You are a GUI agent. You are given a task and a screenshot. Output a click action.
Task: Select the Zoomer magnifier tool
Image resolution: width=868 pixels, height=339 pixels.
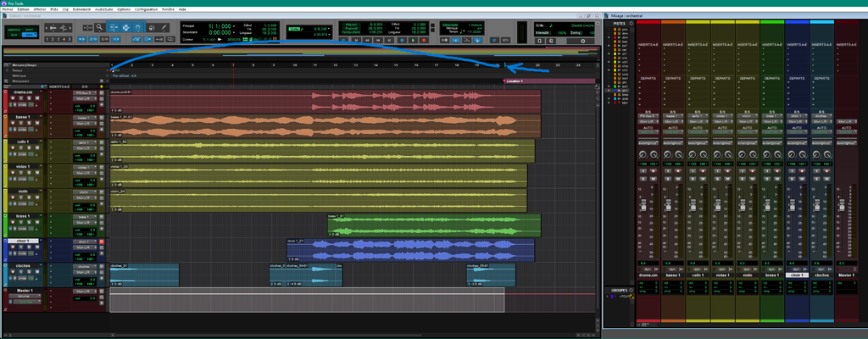(x=100, y=27)
